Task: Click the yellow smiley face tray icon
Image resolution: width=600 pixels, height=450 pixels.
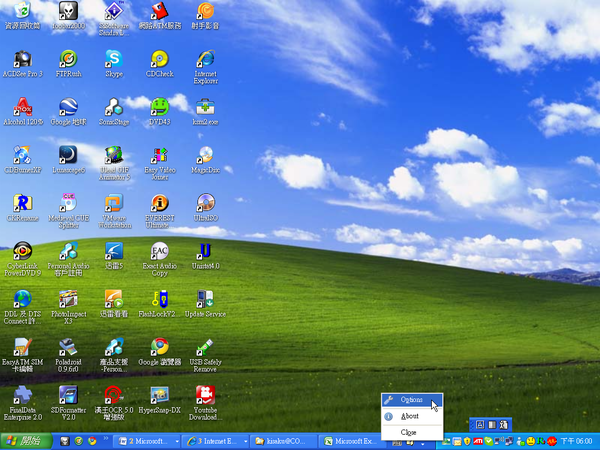Action: 531,441
